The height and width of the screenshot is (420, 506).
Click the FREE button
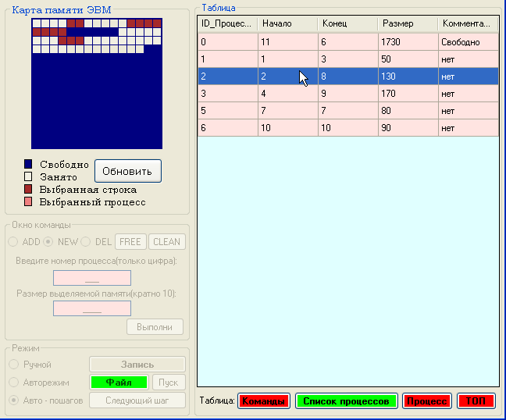[x=130, y=241]
